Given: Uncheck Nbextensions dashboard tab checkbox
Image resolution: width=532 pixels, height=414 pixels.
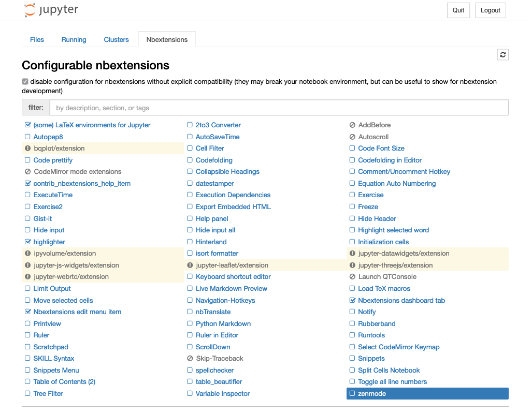Looking at the screenshot, I should 352,300.
